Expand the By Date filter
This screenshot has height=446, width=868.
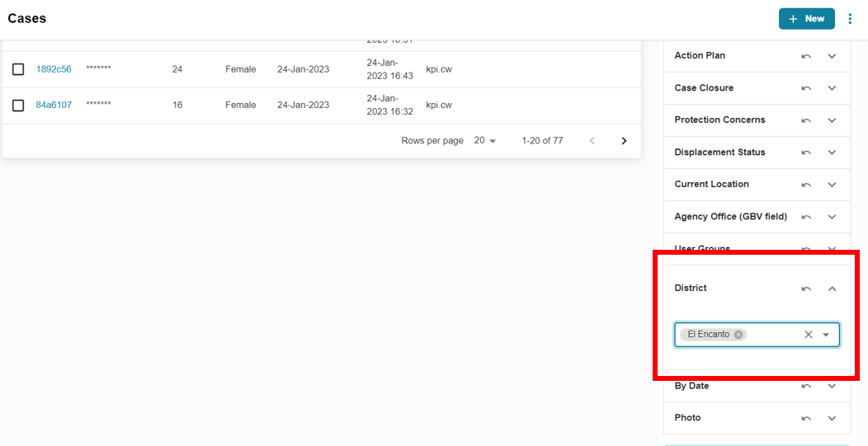point(832,386)
